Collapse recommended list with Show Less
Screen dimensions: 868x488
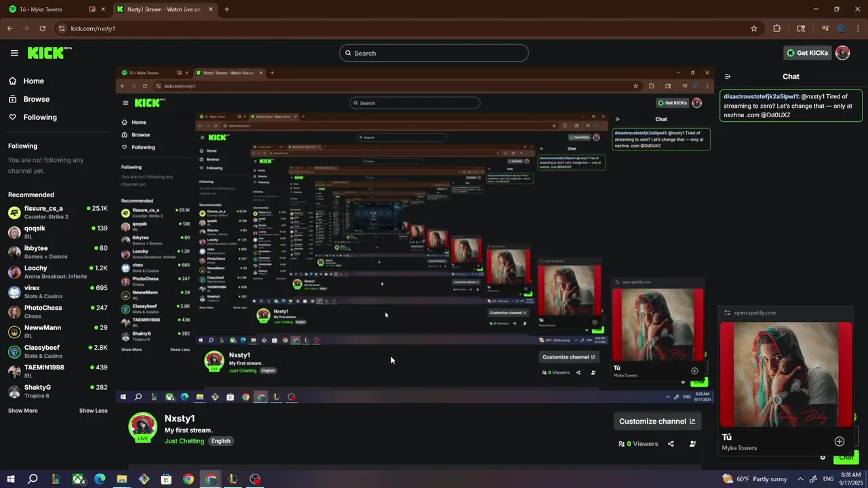(x=93, y=411)
